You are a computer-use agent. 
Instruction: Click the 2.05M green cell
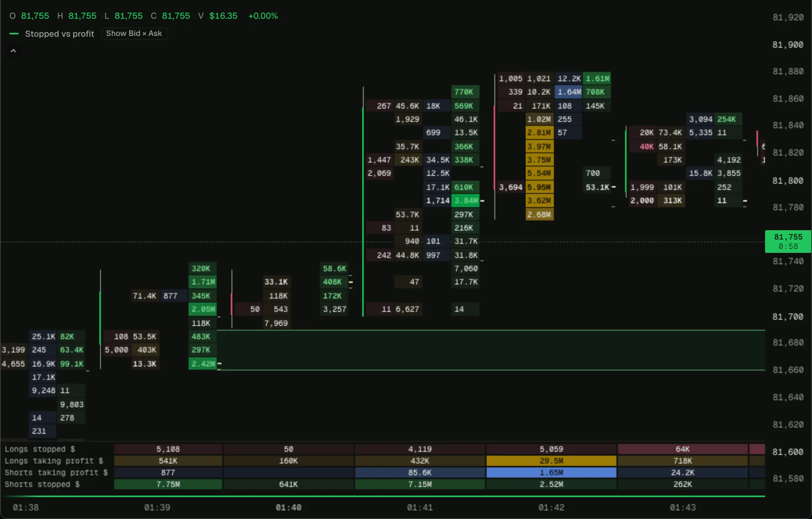(x=203, y=309)
